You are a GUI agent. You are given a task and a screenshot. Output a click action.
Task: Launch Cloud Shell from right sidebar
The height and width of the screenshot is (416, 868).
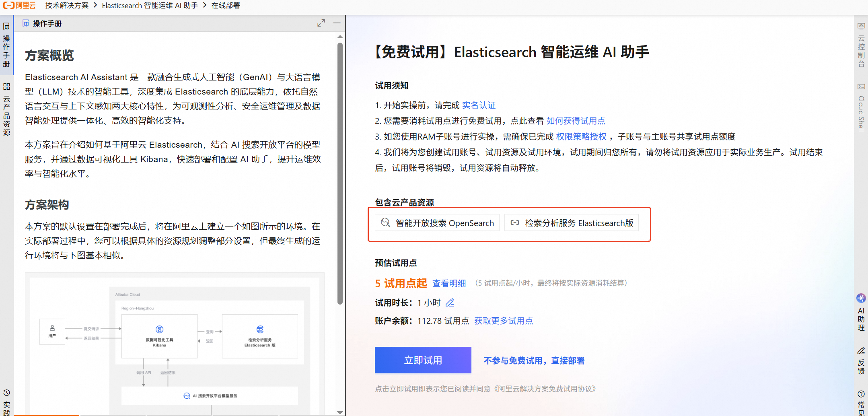[861, 107]
